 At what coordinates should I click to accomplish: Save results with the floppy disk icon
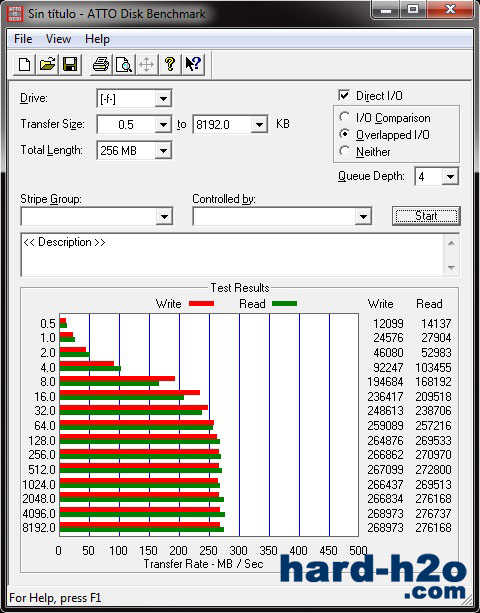pos(70,64)
